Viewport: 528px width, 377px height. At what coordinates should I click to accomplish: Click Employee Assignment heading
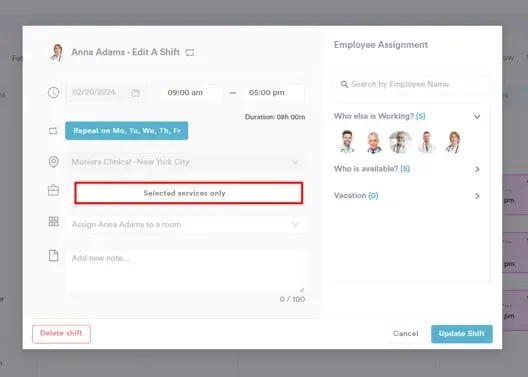(381, 45)
